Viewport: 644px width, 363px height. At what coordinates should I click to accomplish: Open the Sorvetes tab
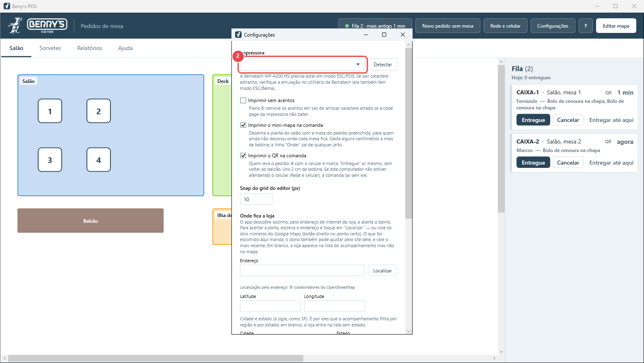[50, 48]
